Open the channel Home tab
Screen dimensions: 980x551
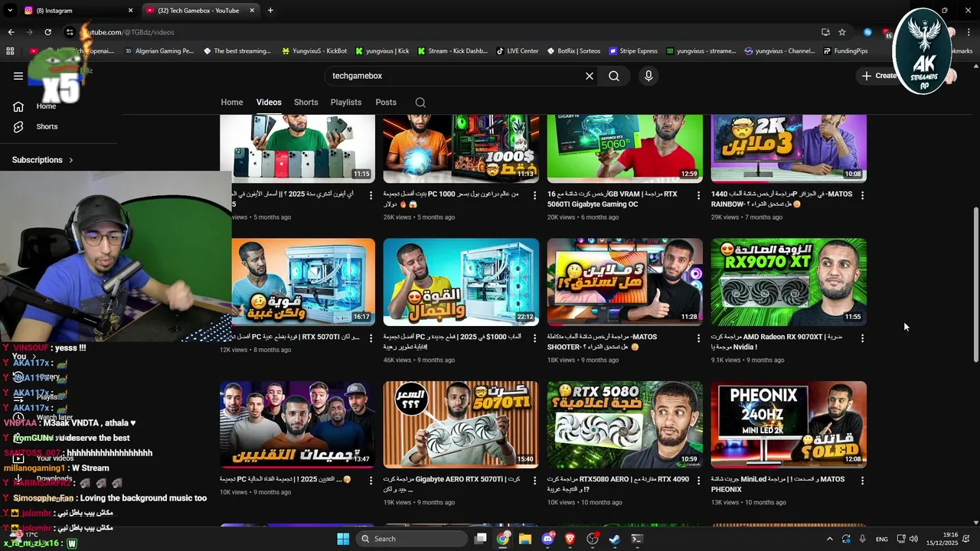point(232,102)
